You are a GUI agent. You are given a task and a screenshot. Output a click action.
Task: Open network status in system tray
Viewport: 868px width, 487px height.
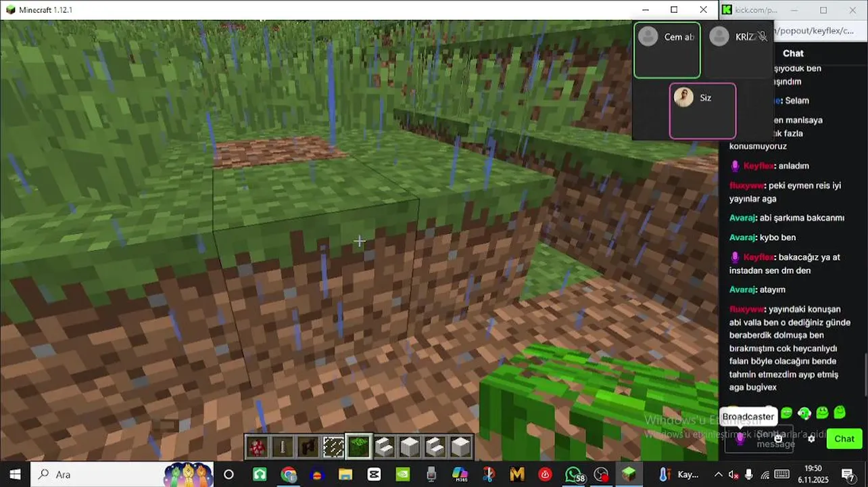click(x=765, y=474)
